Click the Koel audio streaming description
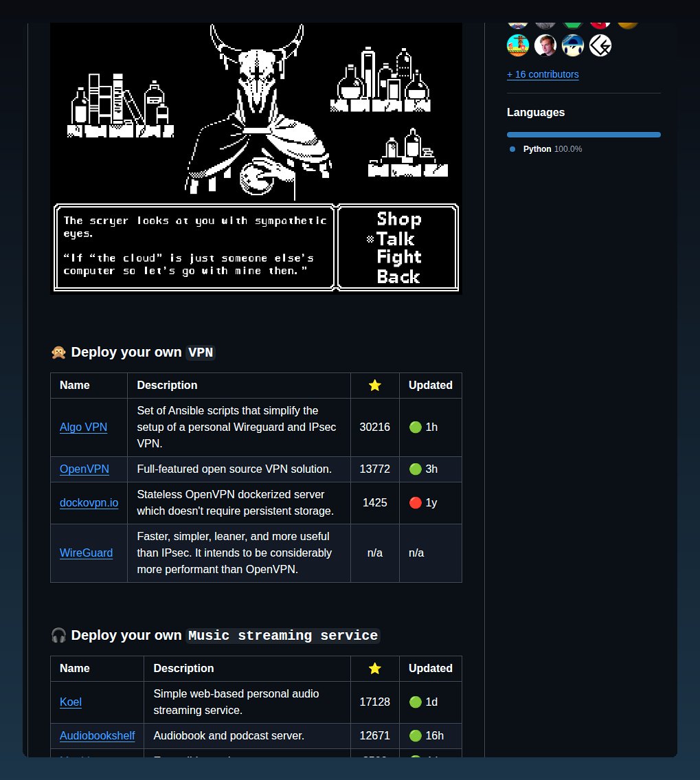 236,702
